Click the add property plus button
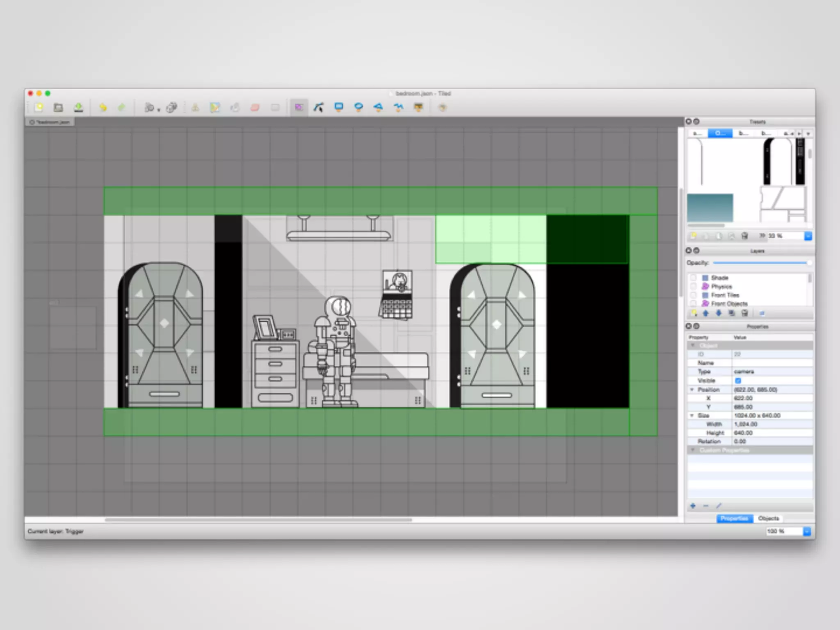840x630 pixels. (x=693, y=506)
